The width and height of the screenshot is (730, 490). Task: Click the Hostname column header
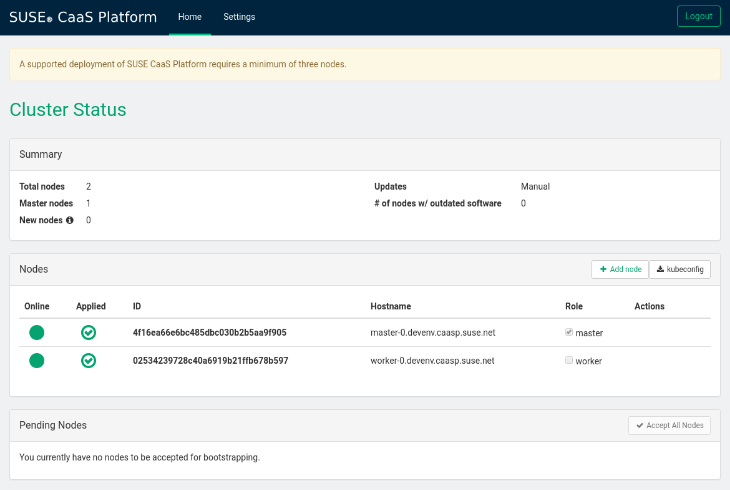390,306
